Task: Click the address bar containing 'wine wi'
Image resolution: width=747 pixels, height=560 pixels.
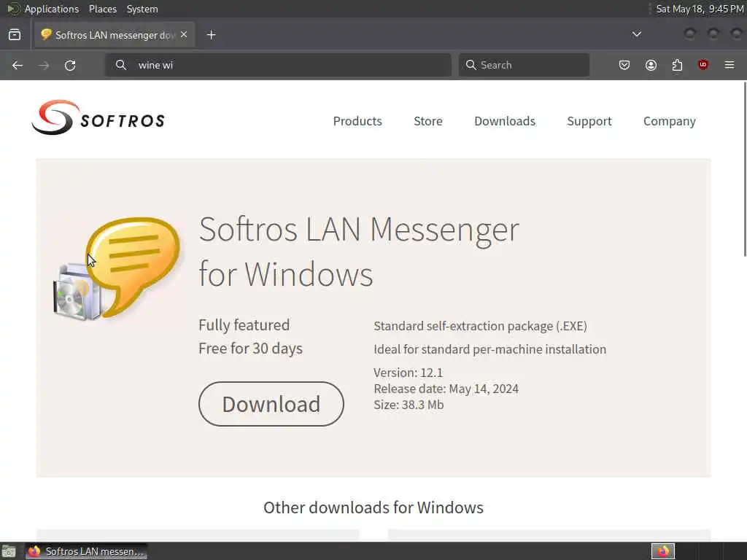Action: pos(278,65)
